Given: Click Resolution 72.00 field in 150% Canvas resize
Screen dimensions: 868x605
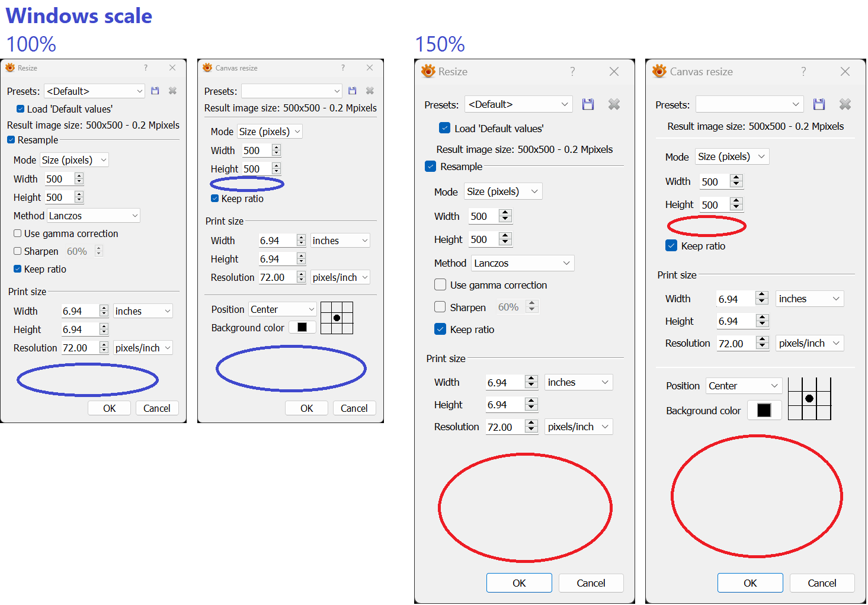Looking at the screenshot, I should tap(736, 343).
